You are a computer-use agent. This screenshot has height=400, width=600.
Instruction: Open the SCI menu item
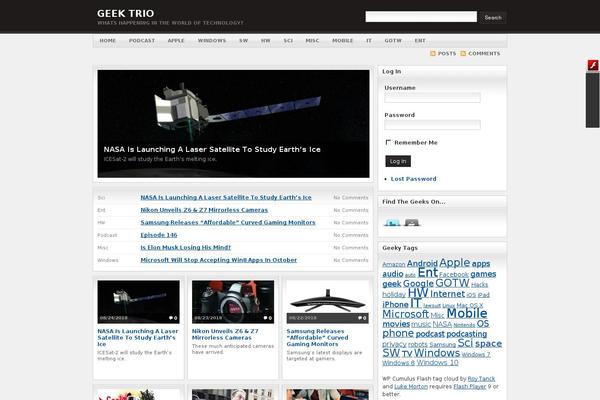(x=288, y=41)
